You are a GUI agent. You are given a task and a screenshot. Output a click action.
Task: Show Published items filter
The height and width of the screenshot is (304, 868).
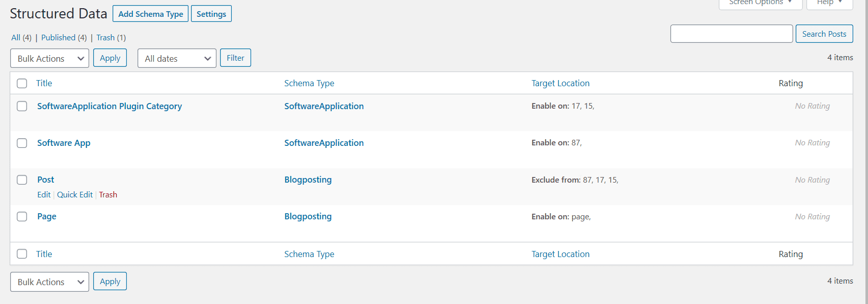click(58, 37)
